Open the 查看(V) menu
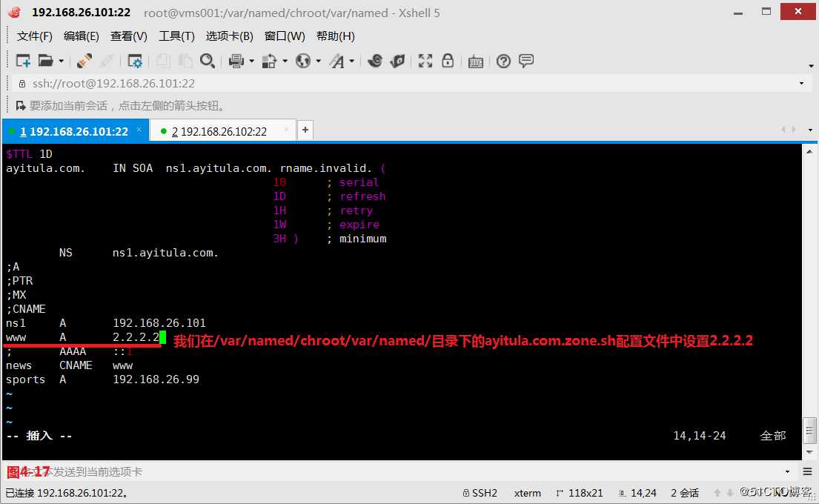Viewport: 819px width, 504px height. (128, 36)
